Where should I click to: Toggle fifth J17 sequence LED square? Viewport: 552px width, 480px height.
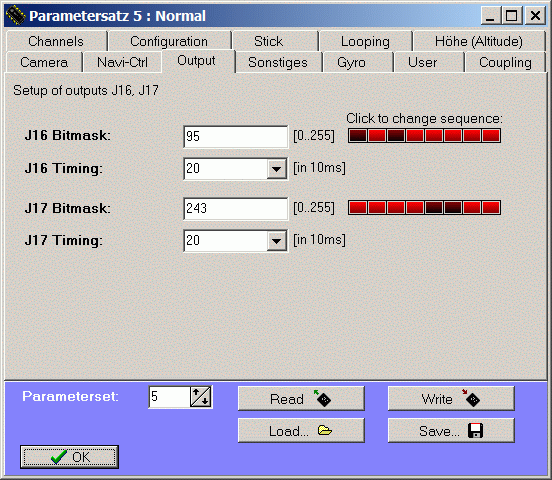(434, 208)
